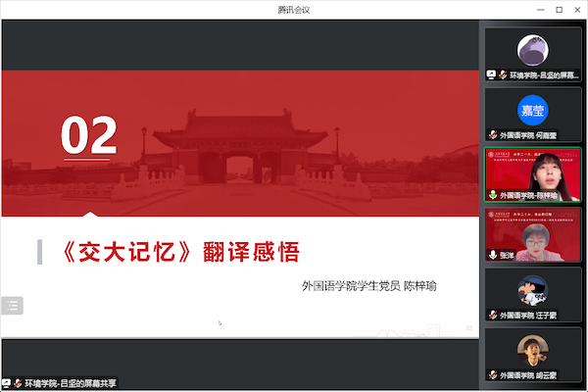Viewport: 588px width, 392px height.
Task: Click muted mic icon on 胡云豪 tile
Action: (492, 375)
